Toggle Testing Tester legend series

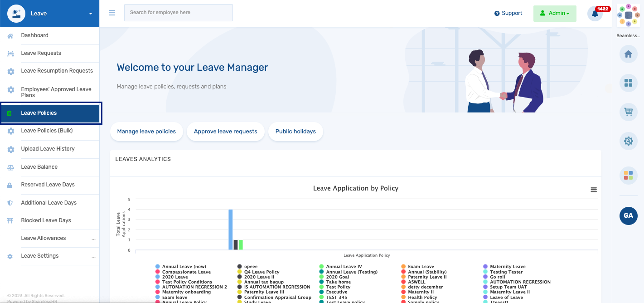coord(503,272)
